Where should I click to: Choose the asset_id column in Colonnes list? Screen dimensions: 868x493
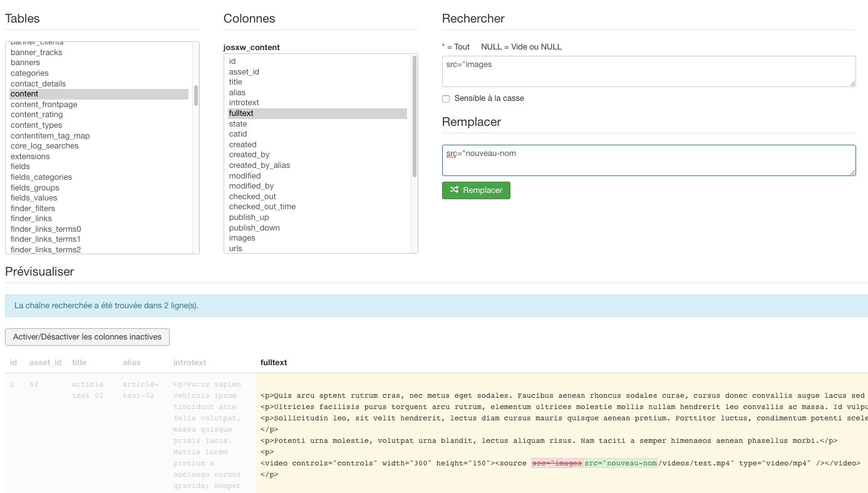tap(318, 72)
